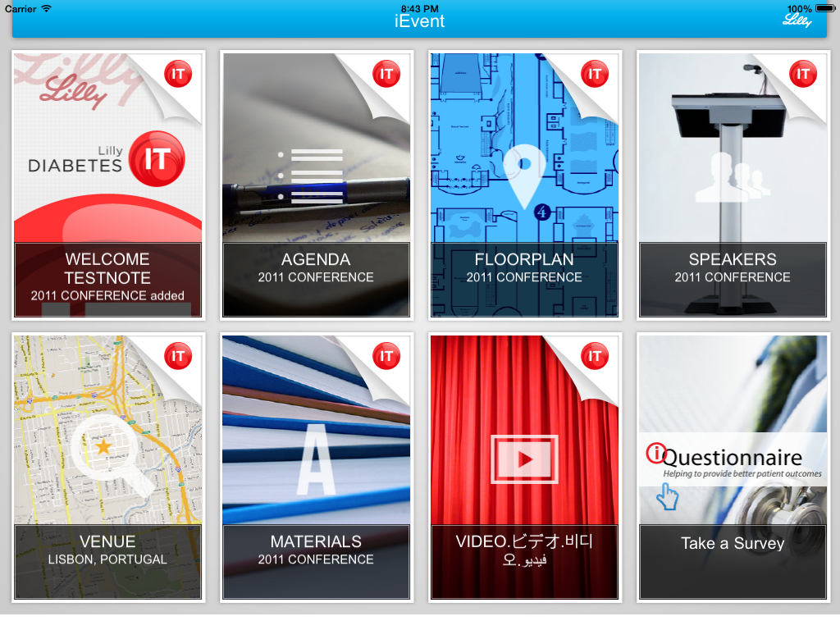Tap the blue hand pointer icon under Questionnaire
This screenshot has height=630, width=840.
(668, 496)
